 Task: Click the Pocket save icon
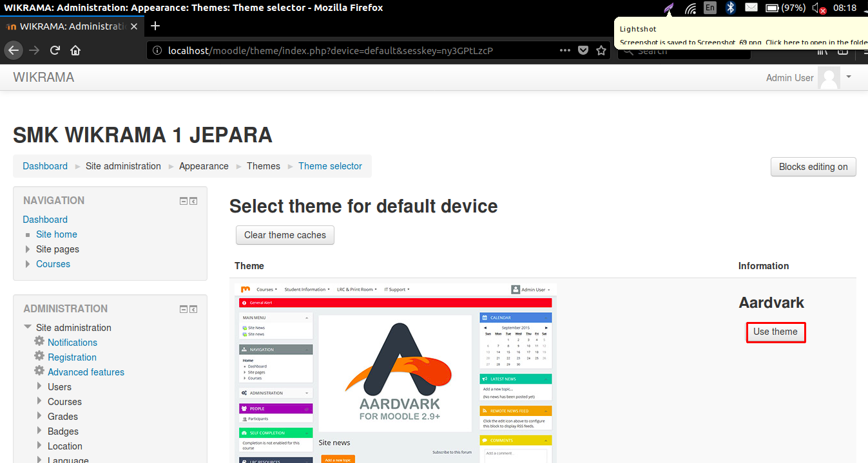coord(583,50)
